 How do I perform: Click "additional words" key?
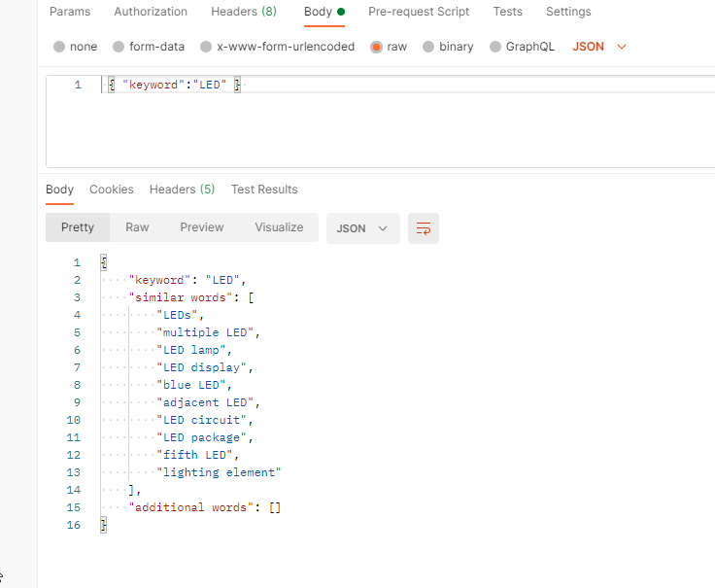pyautogui.click(x=191, y=507)
